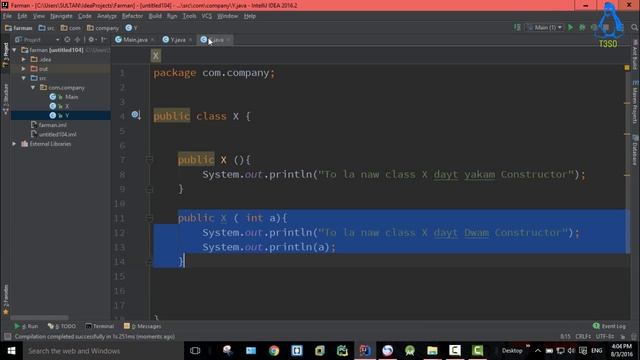Screen dimensions: 640x360
Task: Click the company breadcrumb in navigation bar
Action: point(102,28)
